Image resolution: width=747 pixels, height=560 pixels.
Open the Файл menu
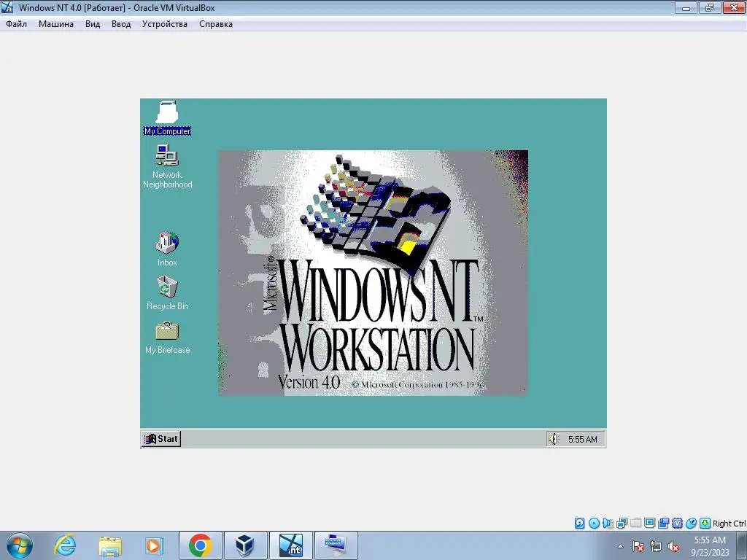click(16, 24)
